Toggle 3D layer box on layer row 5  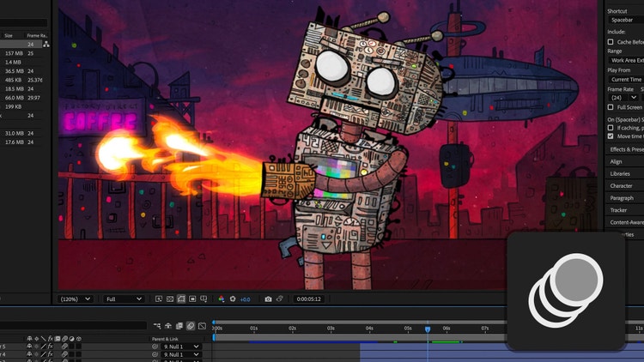[x=78, y=347]
